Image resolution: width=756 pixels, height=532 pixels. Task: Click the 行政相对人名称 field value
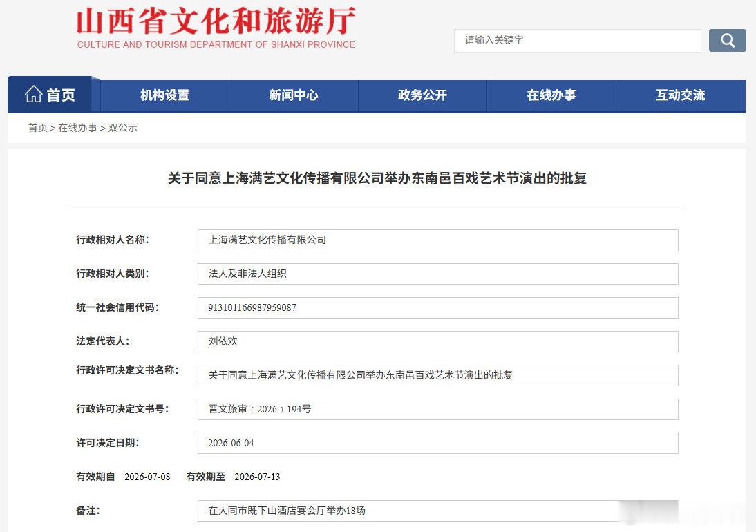click(x=438, y=240)
